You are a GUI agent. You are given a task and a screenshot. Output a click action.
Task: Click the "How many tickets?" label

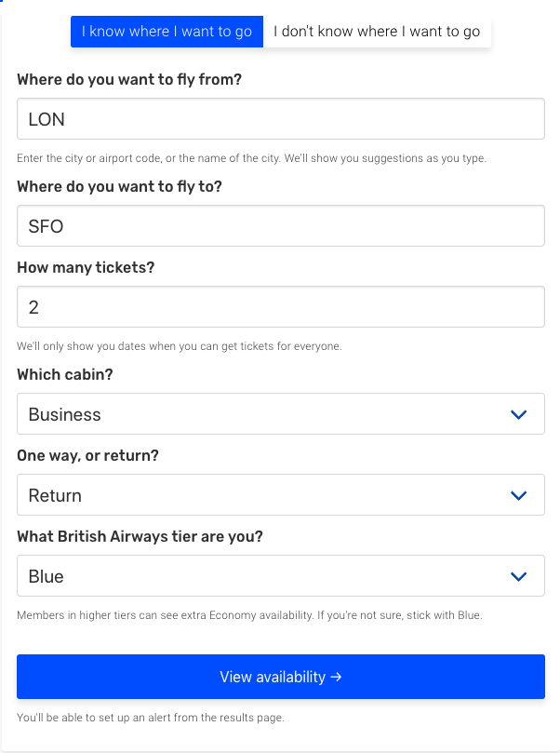pyautogui.click(x=86, y=267)
